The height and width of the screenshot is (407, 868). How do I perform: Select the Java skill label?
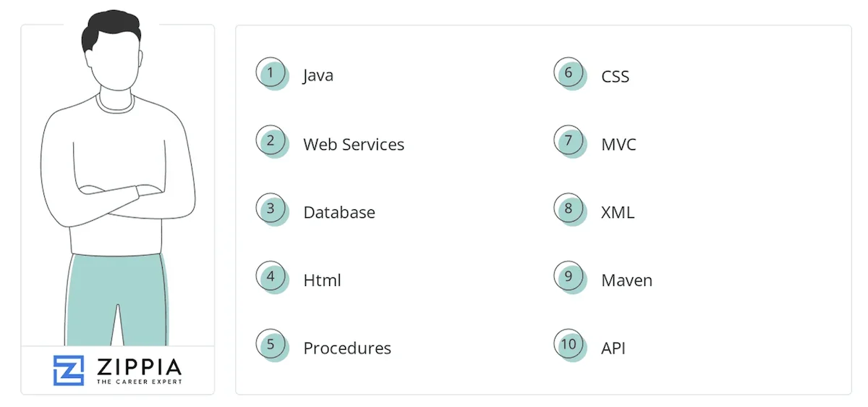[318, 76]
